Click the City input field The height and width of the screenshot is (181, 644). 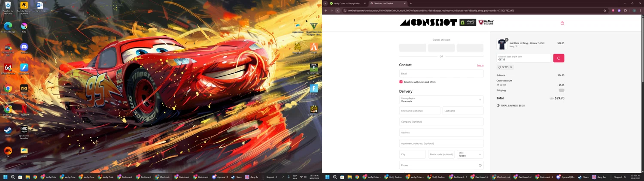(x=413, y=154)
